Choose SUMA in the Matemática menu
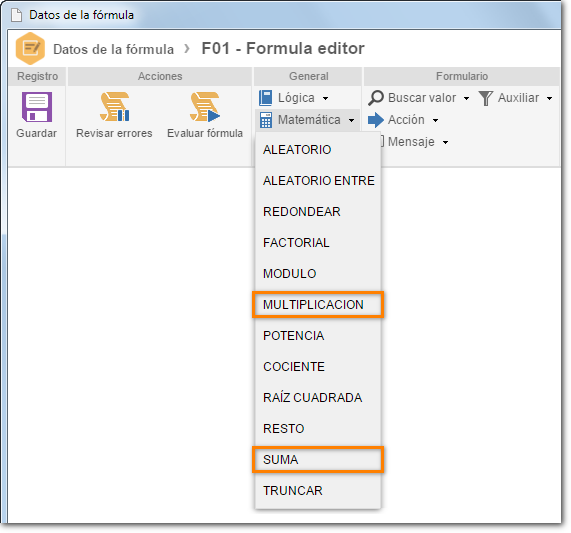 318,460
